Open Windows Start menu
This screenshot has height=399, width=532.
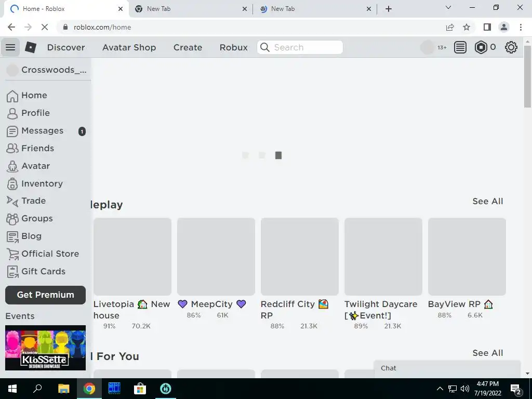[x=12, y=389]
